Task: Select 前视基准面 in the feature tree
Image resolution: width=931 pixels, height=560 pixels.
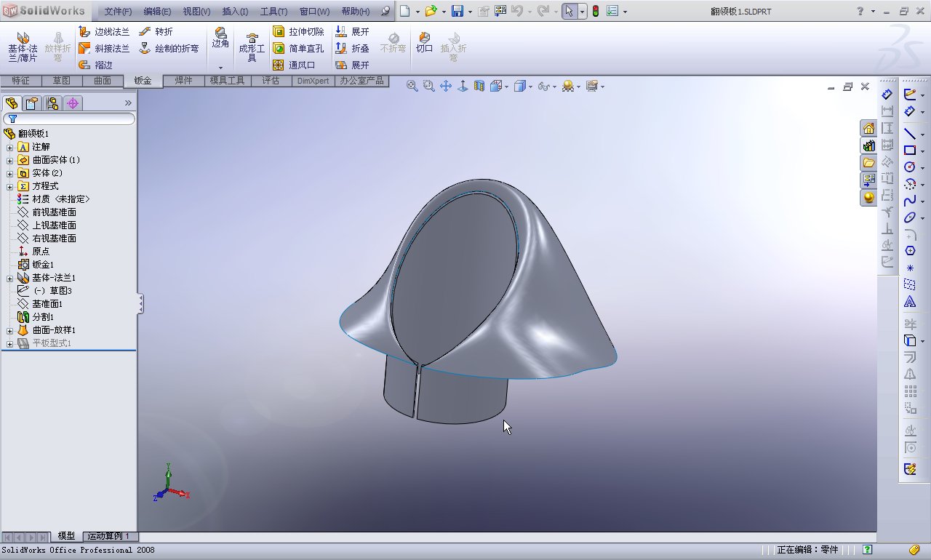Action: pos(54,212)
